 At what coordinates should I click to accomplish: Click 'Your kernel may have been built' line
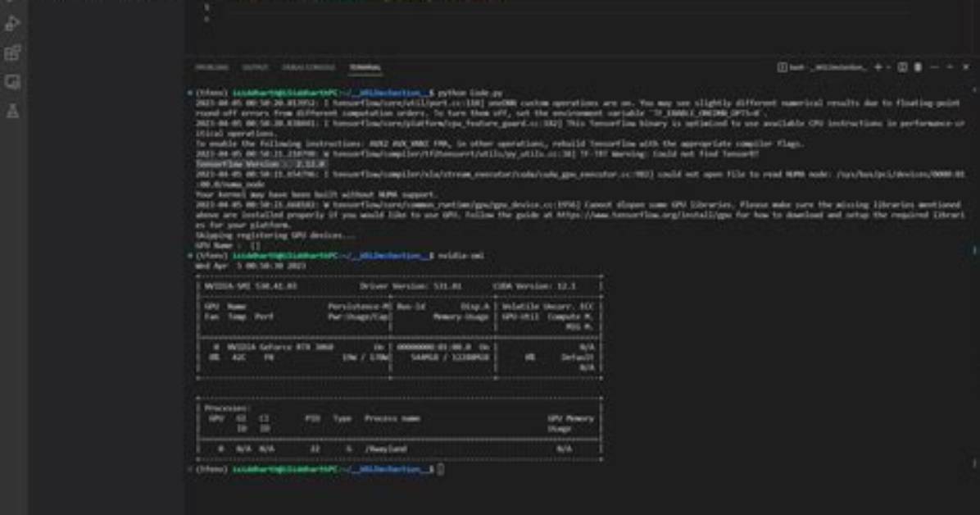pyautogui.click(x=315, y=194)
